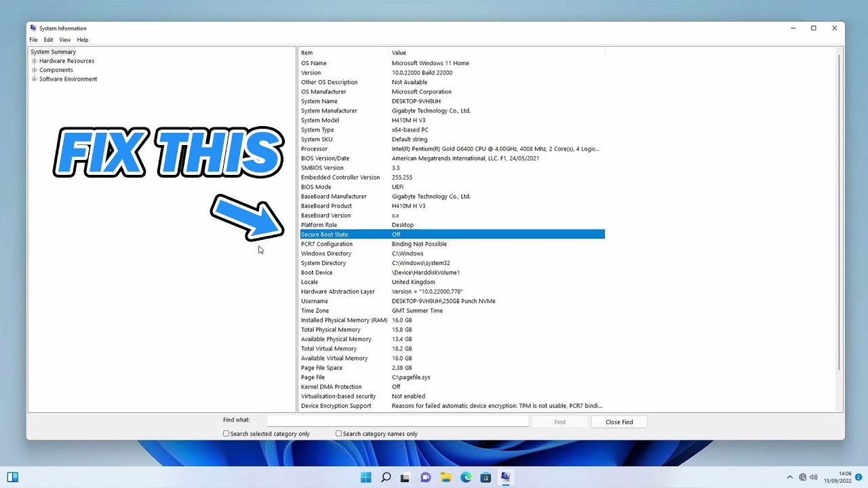Screen dimensions: 868x488
Task: Open volume control tray icon
Action: point(814,477)
